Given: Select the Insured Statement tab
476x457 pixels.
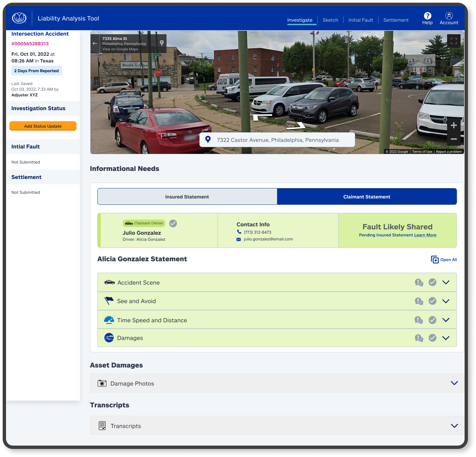Looking at the screenshot, I should tap(187, 196).
